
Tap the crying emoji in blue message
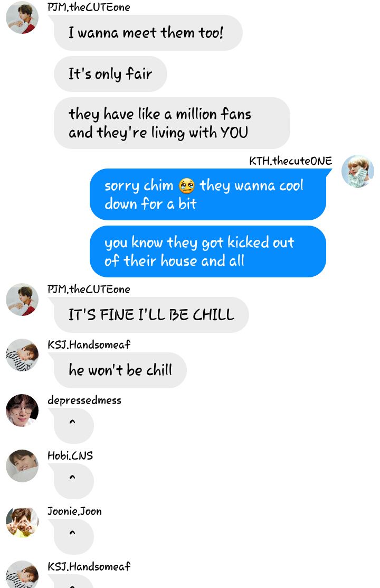(187, 185)
